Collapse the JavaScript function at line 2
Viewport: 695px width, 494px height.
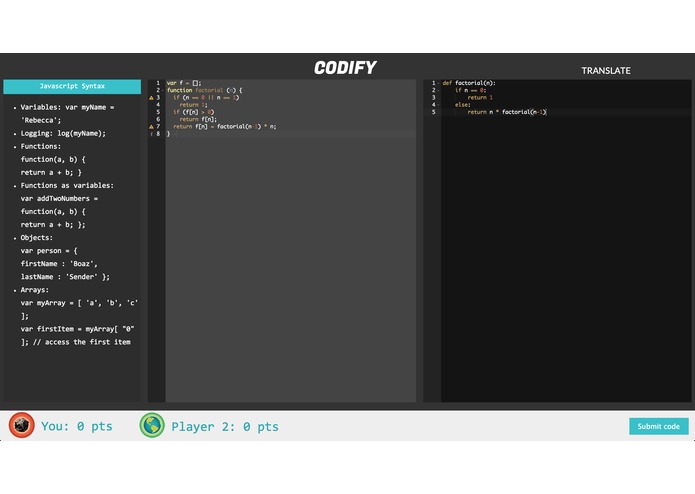tap(163, 90)
